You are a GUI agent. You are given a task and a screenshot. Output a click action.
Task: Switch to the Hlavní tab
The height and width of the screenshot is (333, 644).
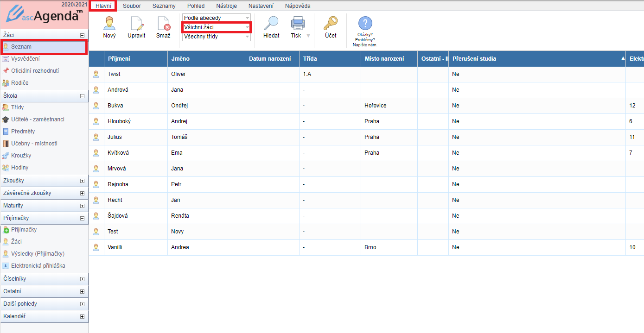[103, 6]
